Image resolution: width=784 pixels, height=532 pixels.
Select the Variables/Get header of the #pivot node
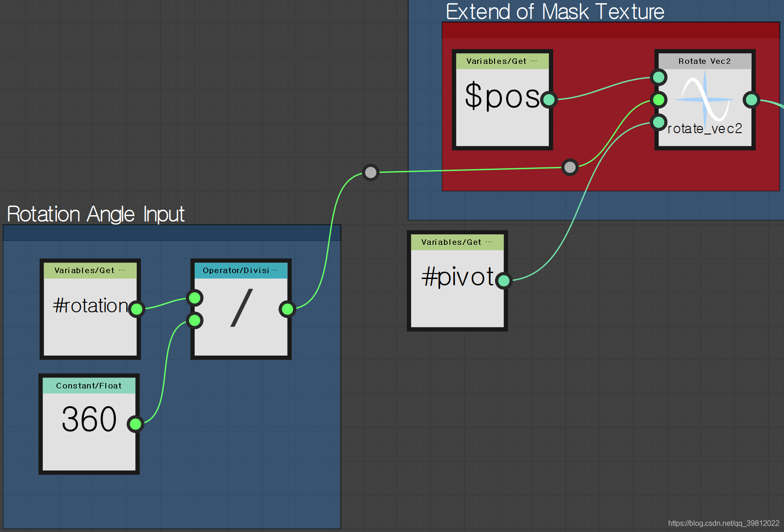click(x=457, y=242)
